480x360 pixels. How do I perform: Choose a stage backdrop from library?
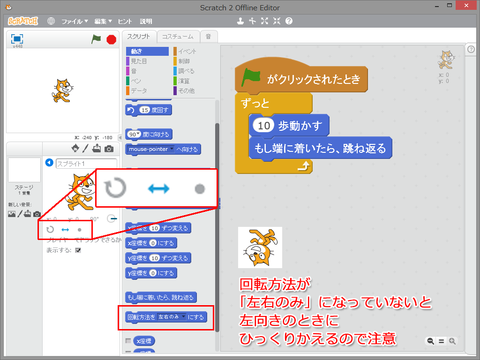(12, 214)
